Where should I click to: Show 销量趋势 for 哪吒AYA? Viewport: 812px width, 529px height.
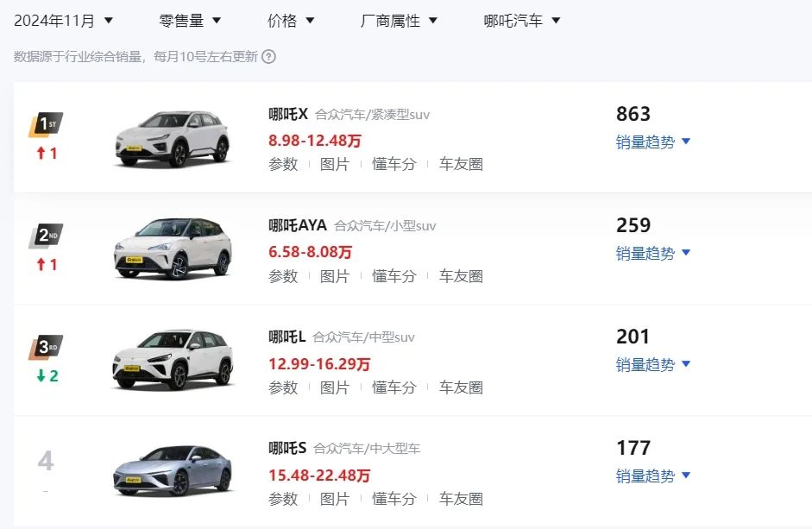653,253
